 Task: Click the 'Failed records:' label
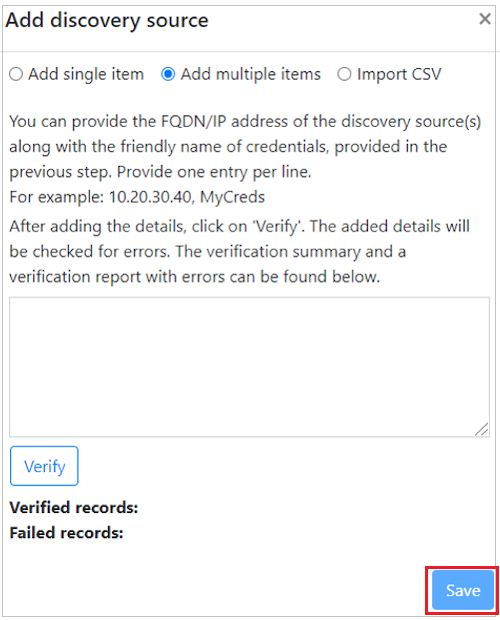click(x=66, y=533)
